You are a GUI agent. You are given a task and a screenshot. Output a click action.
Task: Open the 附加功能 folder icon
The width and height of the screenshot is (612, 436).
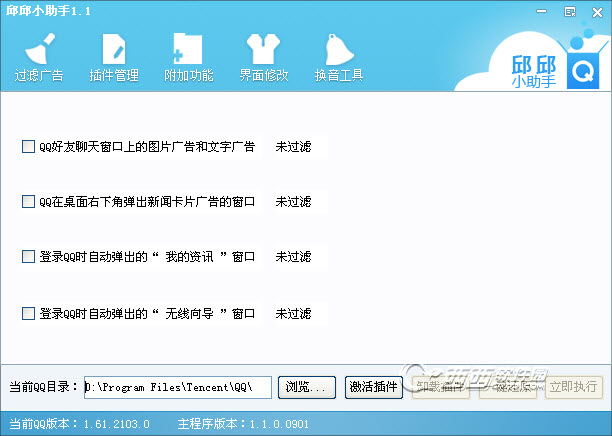coord(188,49)
